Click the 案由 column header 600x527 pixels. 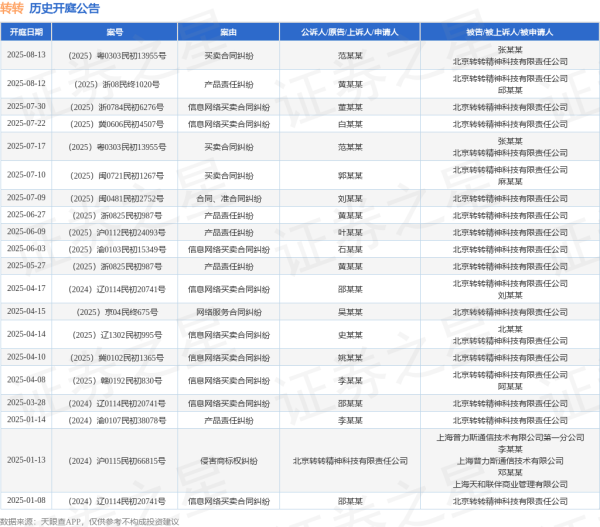point(229,32)
